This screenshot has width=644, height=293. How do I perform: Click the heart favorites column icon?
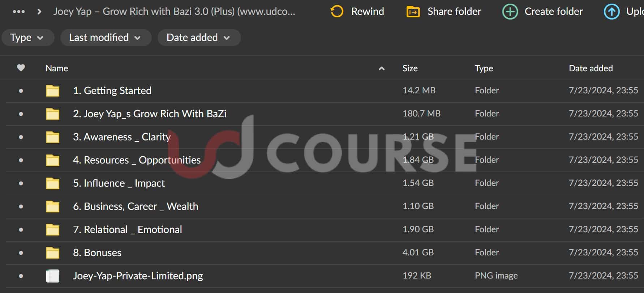21,68
